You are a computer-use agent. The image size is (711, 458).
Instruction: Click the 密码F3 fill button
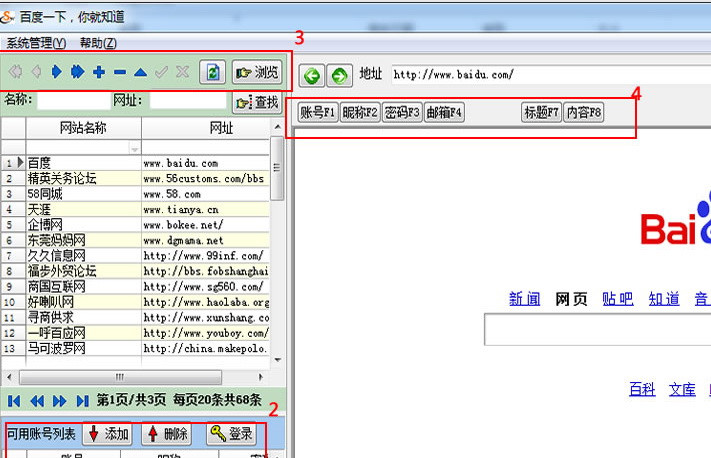pos(402,112)
